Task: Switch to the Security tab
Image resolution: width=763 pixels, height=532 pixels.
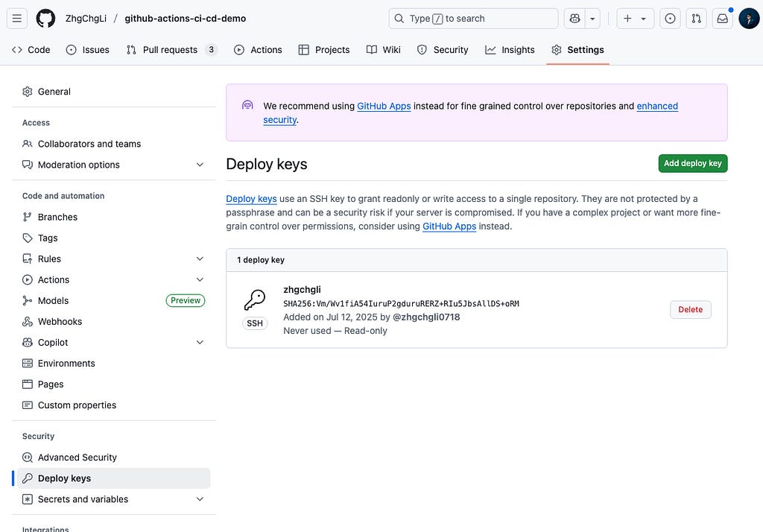Action: coord(443,50)
